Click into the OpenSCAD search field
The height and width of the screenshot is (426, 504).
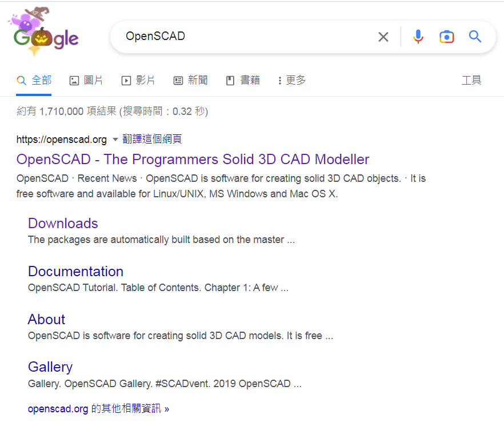click(x=245, y=37)
